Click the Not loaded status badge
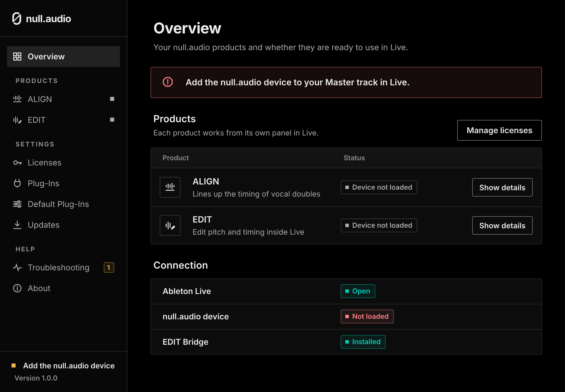The image size is (565, 392). pyautogui.click(x=367, y=316)
